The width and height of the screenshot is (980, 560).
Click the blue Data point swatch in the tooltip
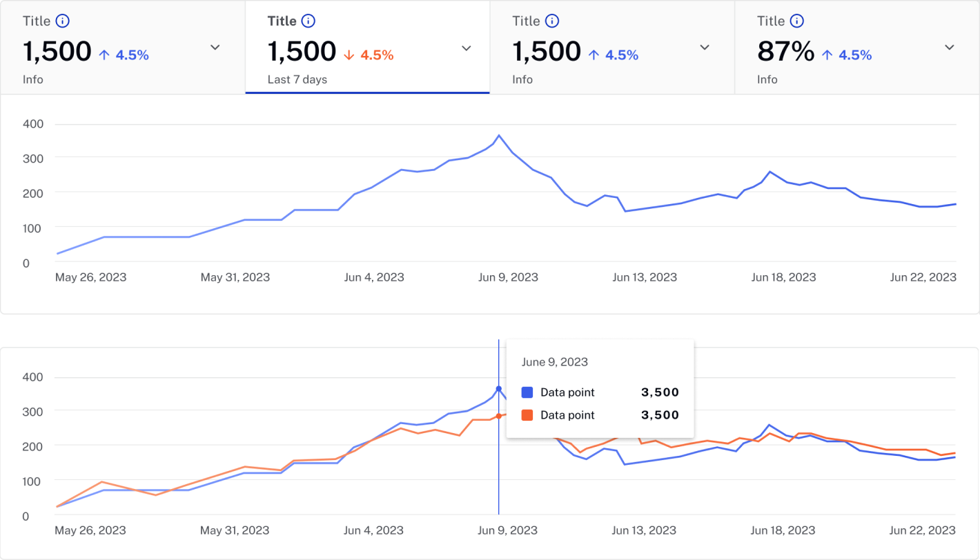click(527, 392)
